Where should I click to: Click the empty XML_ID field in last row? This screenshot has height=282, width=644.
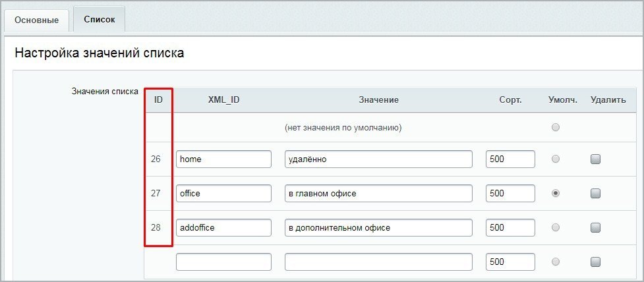223,262
